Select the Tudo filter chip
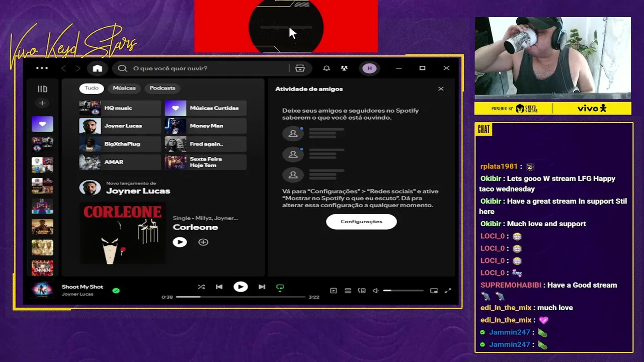 pyautogui.click(x=92, y=88)
